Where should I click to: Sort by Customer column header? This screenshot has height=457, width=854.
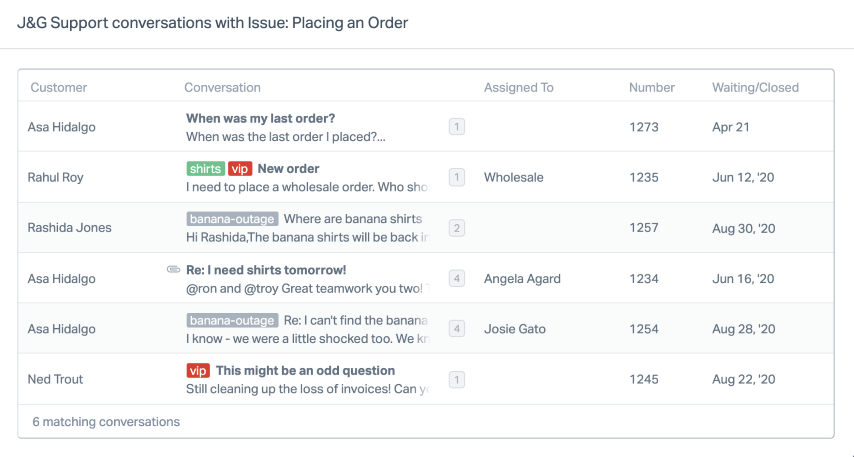pos(59,88)
